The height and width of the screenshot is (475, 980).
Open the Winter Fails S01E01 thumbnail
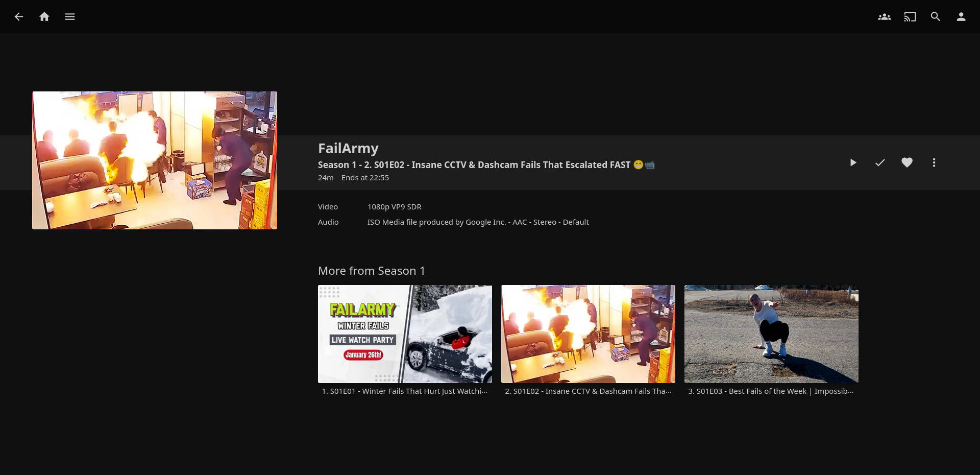[x=405, y=334]
